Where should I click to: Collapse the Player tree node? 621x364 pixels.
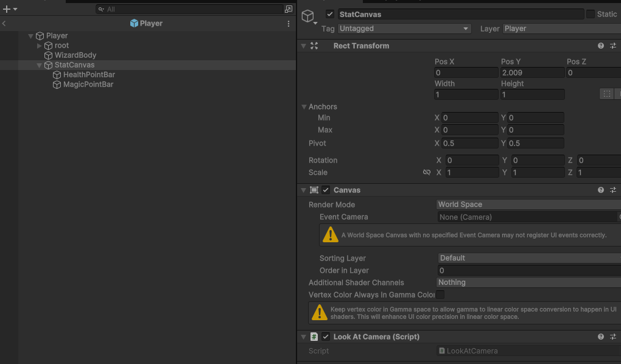tap(30, 36)
